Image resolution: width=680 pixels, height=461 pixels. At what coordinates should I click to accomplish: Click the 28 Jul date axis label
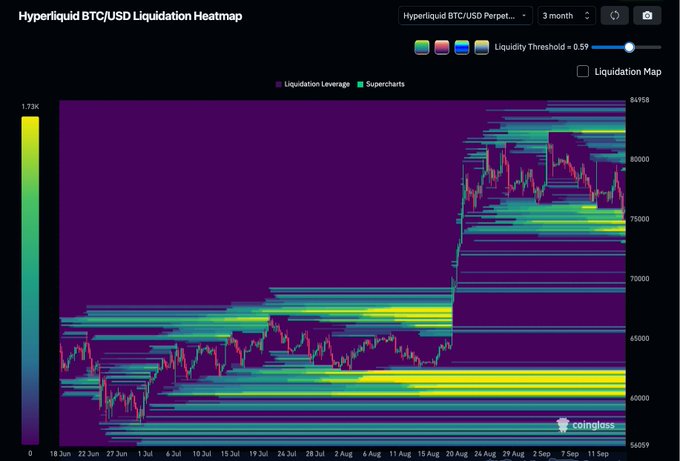[x=315, y=454]
